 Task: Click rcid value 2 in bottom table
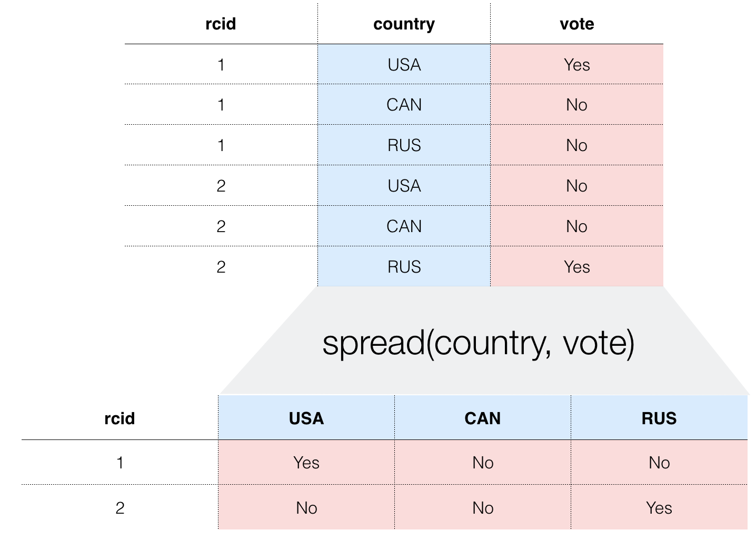[120, 508]
